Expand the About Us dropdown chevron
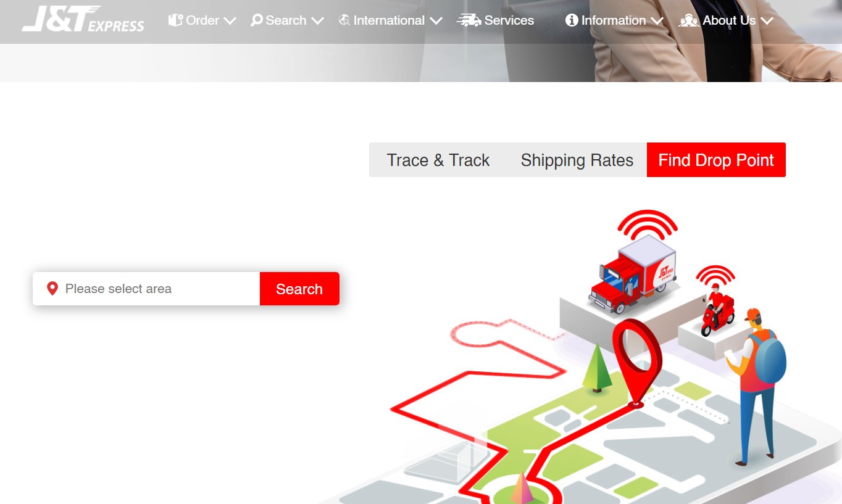This screenshot has height=504, width=842. (767, 21)
